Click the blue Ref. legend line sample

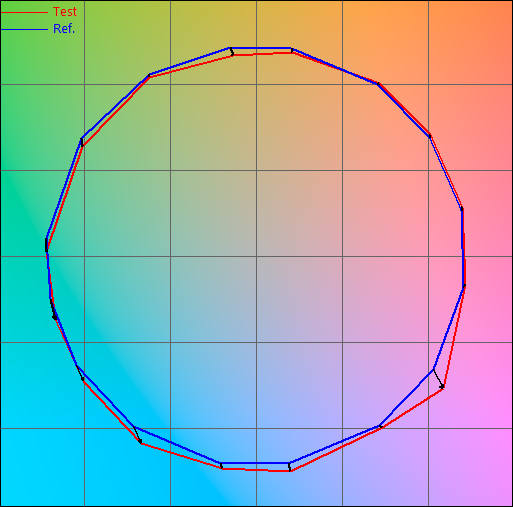[x=24, y=30]
